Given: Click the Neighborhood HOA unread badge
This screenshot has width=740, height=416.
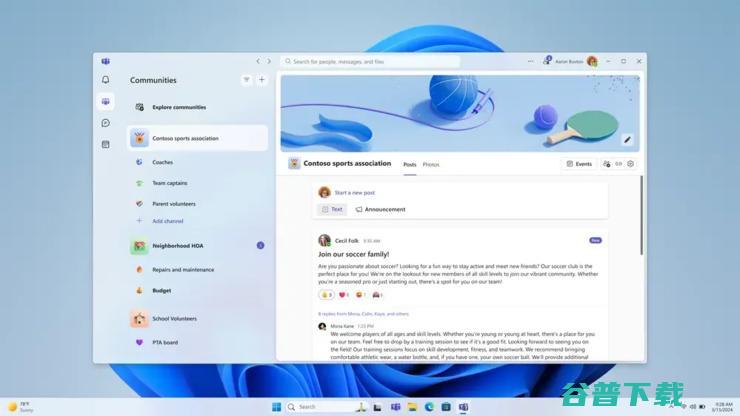Looking at the screenshot, I should pyautogui.click(x=261, y=246).
